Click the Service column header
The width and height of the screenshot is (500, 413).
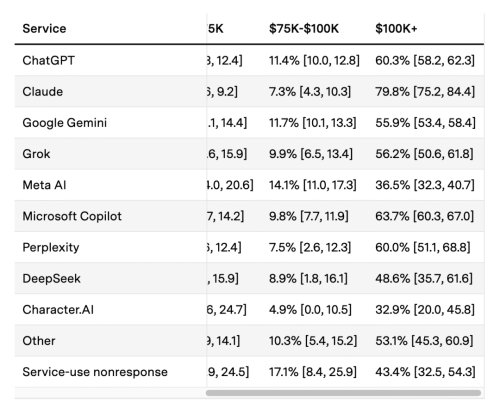[x=44, y=29]
